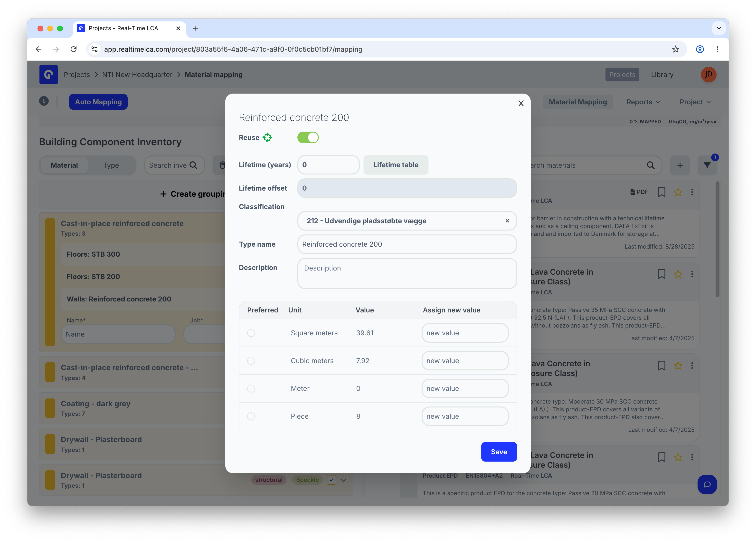Open the Lifetime table
The width and height of the screenshot is (756, 542).
pyautogui.click(x=396, y=165)
